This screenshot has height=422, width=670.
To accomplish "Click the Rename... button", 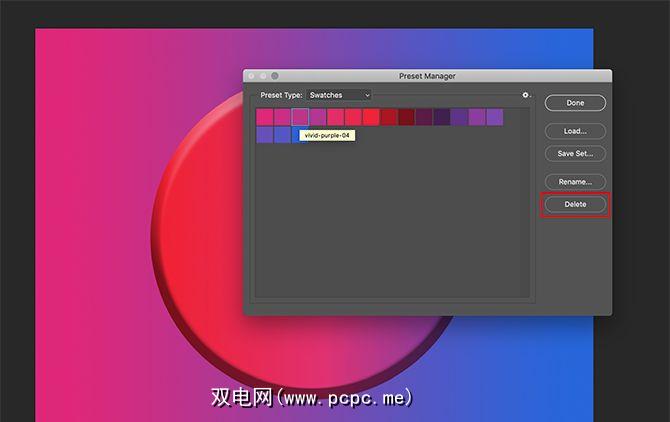I will [x=575, y=182].
